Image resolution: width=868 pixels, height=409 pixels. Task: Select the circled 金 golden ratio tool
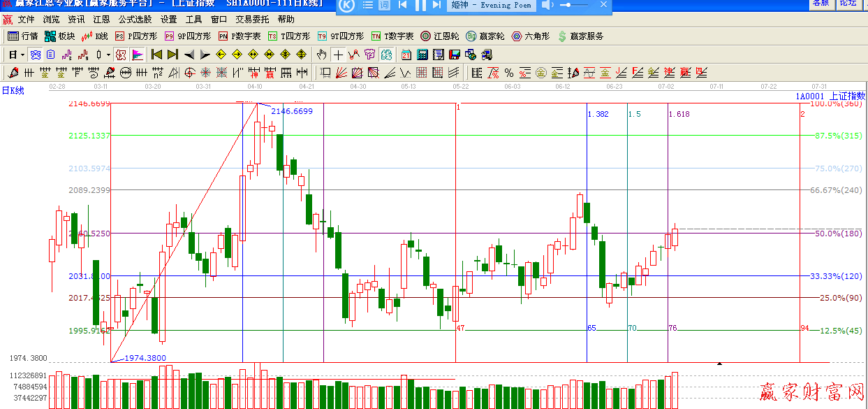(540, 73)
